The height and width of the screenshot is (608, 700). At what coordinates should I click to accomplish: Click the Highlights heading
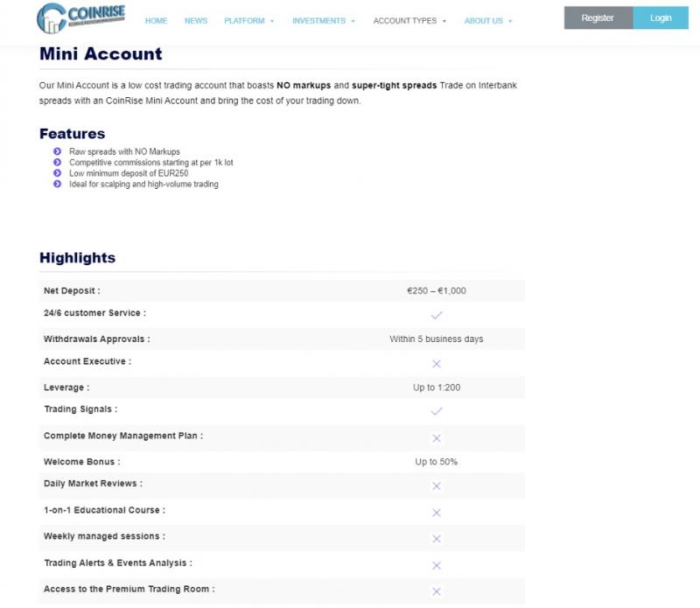(78, 257)
